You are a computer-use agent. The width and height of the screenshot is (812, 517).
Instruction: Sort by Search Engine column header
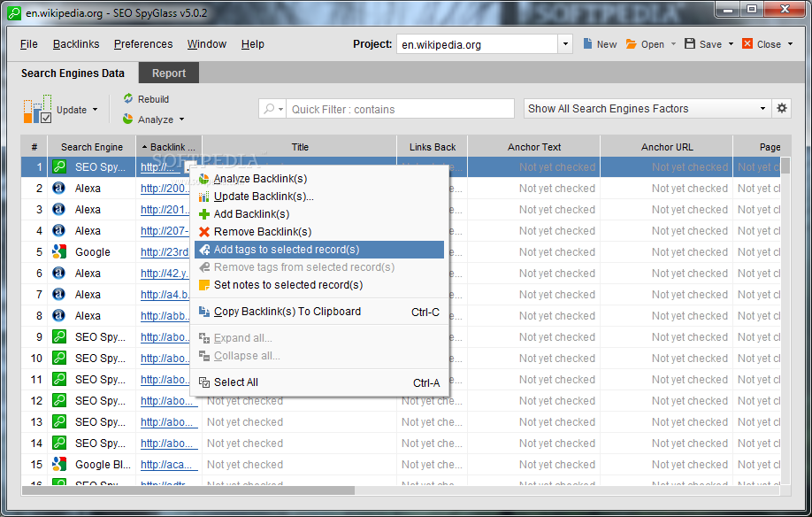tap(92, 147)
